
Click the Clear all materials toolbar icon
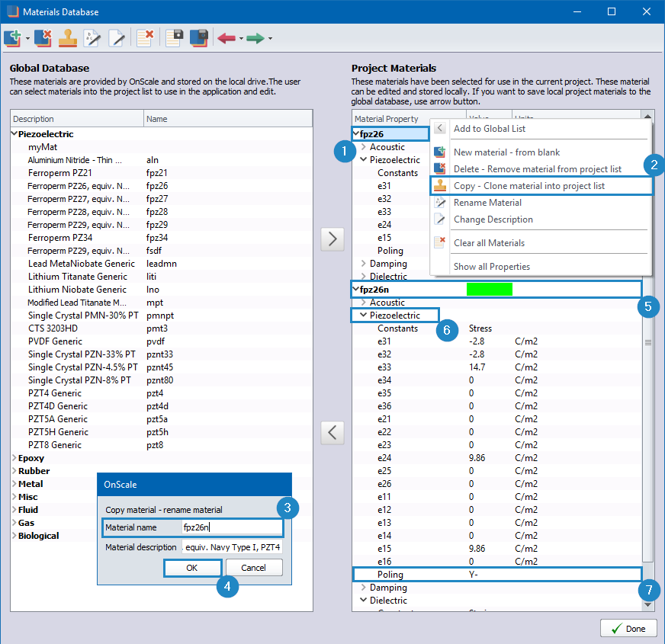click(145, 38)
